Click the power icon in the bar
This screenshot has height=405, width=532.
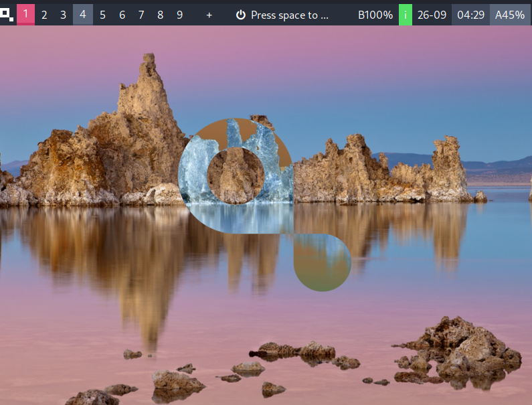[240, 15]
